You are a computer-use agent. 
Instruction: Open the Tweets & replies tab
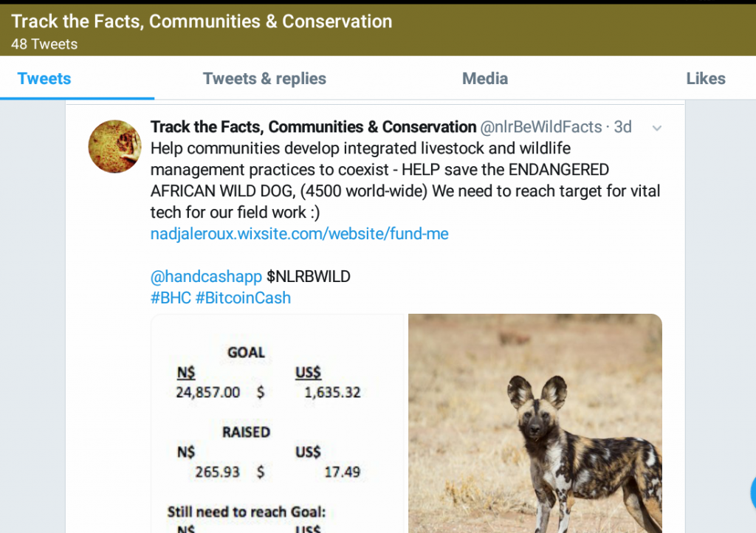click(264, 78)
